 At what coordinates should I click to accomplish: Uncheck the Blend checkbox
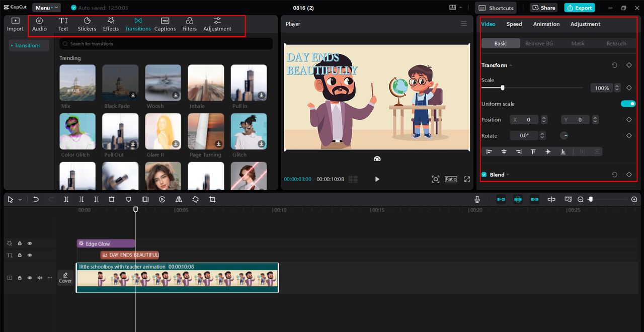tap(484, 175)
